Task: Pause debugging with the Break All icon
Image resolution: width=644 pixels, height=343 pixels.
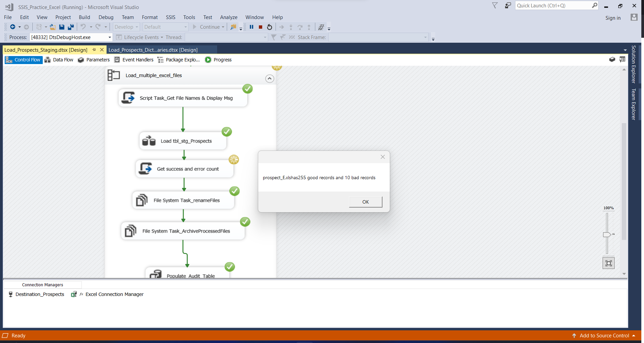Action: [252, 27]
